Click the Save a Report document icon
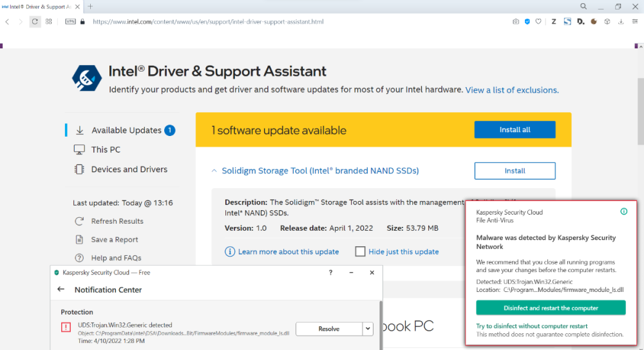644x350 pixels. (79, 240)
